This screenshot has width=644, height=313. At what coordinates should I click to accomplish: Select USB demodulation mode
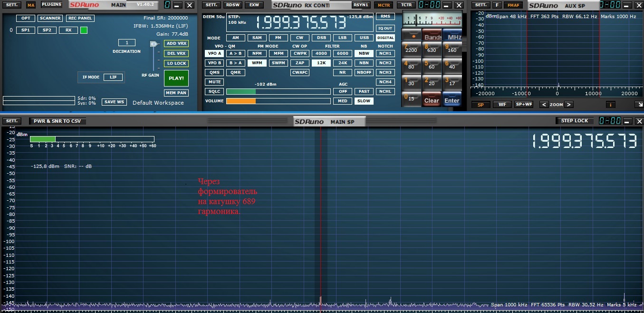[x=364, y=38]
